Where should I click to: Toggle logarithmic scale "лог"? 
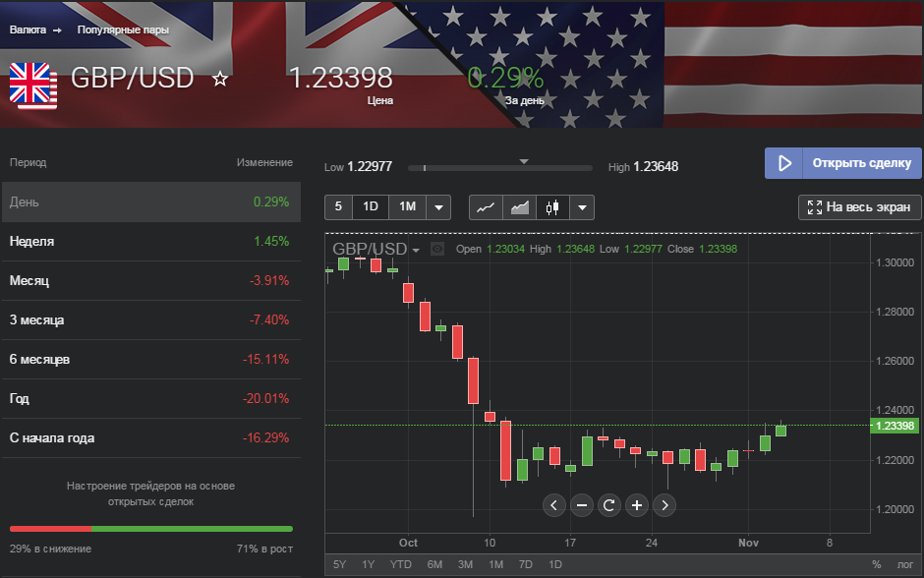(904, 564)
